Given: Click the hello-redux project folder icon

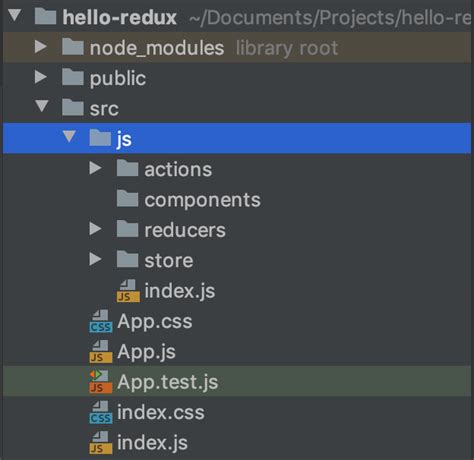Looking at the screenshot, I should tap(45, 16).
